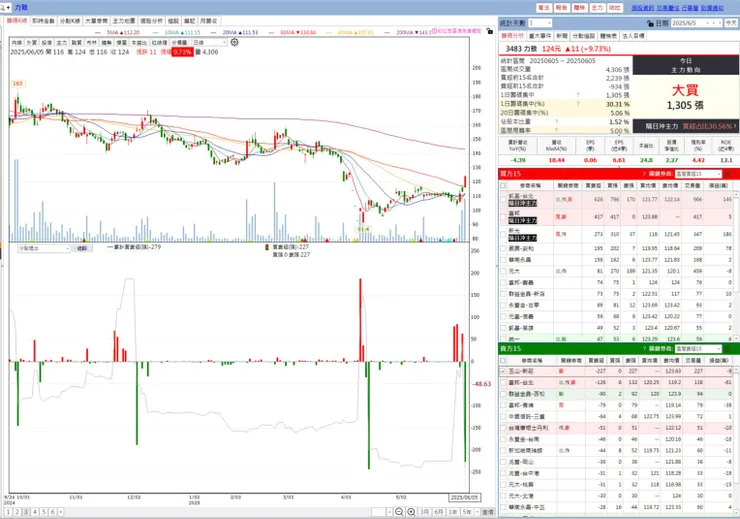The width and height of the screenshot is (740, 519).
Task: Tick select-all checkbox in 賣方15 table header
Action: (x=503, y=360)
